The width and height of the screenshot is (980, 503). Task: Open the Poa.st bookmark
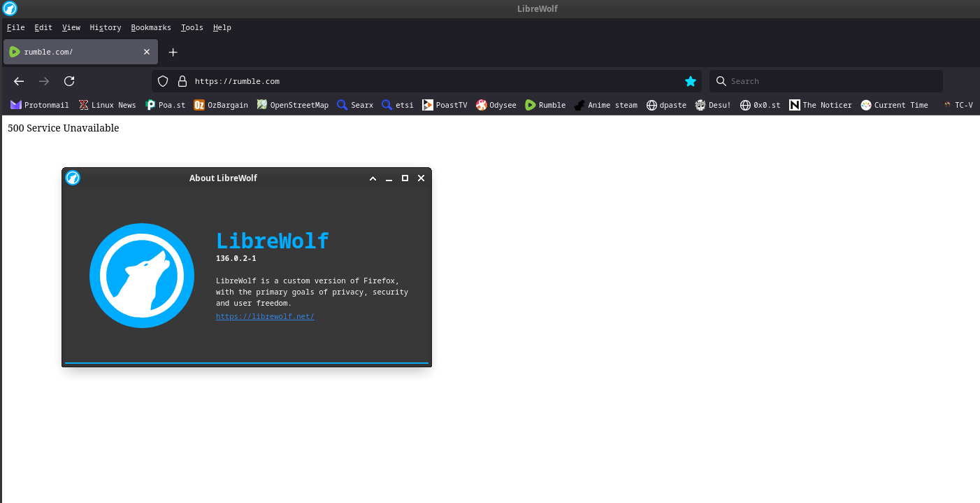click(166, 105)
